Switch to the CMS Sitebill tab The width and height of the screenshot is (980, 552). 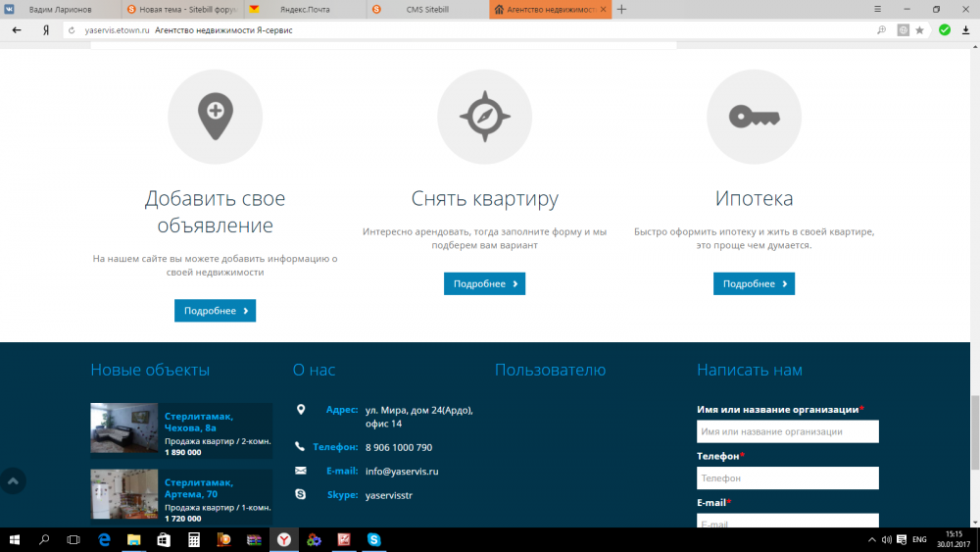(x=426, y=10)
